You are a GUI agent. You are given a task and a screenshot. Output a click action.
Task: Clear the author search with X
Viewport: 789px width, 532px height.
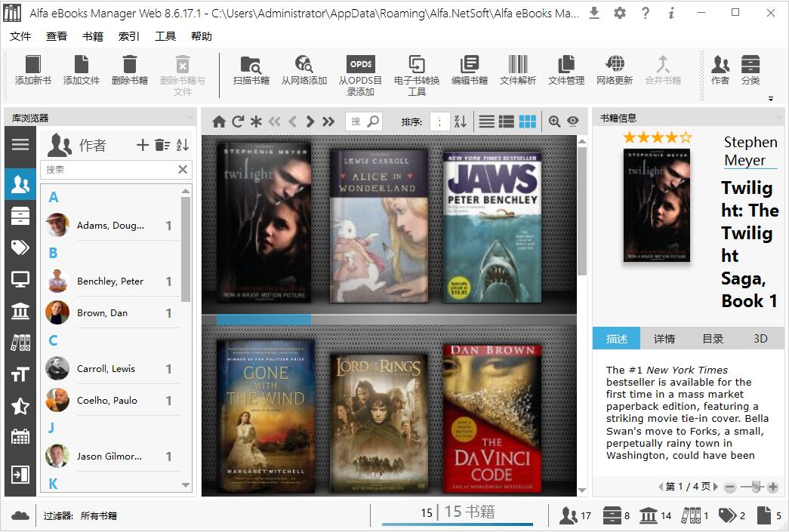(183, 170)
